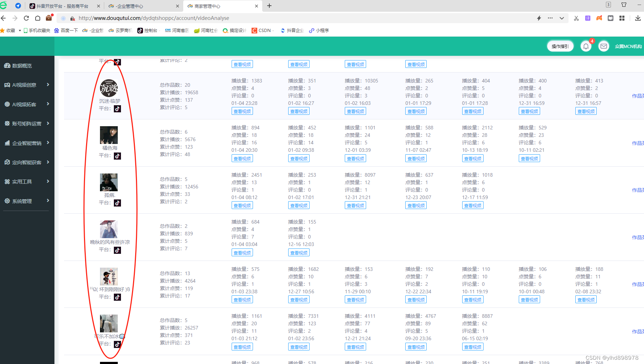Click 作品 link in 沉迷·临梦 row

[x=638, y=96]
